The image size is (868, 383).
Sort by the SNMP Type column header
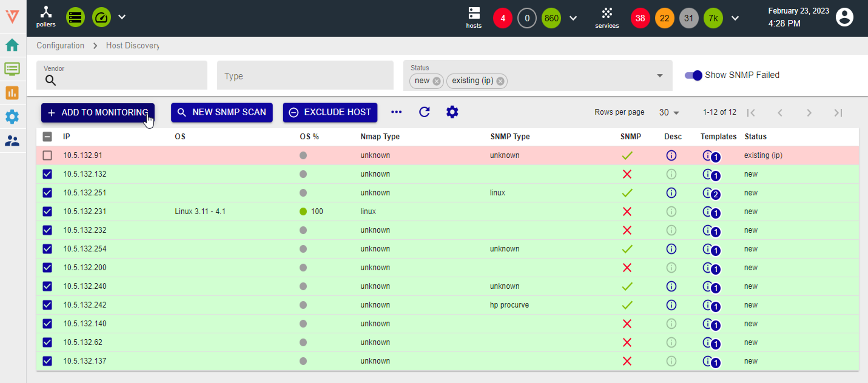(x=510, y=137)
